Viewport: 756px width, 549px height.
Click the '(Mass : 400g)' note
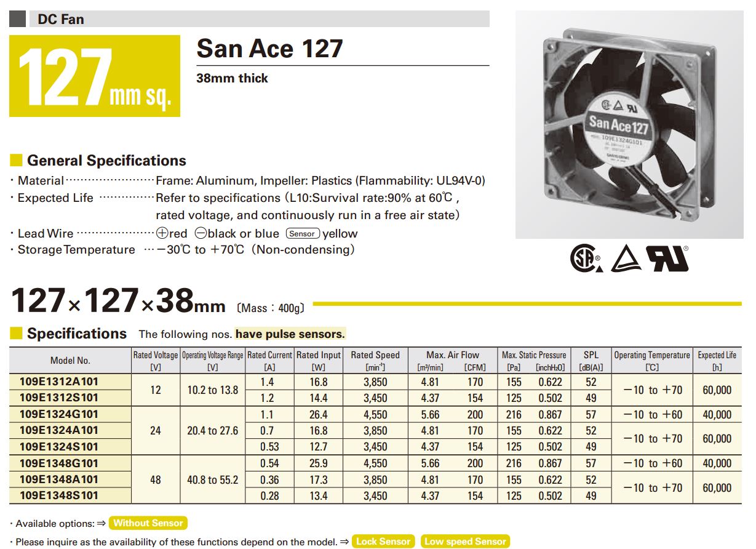pos(271,308)
